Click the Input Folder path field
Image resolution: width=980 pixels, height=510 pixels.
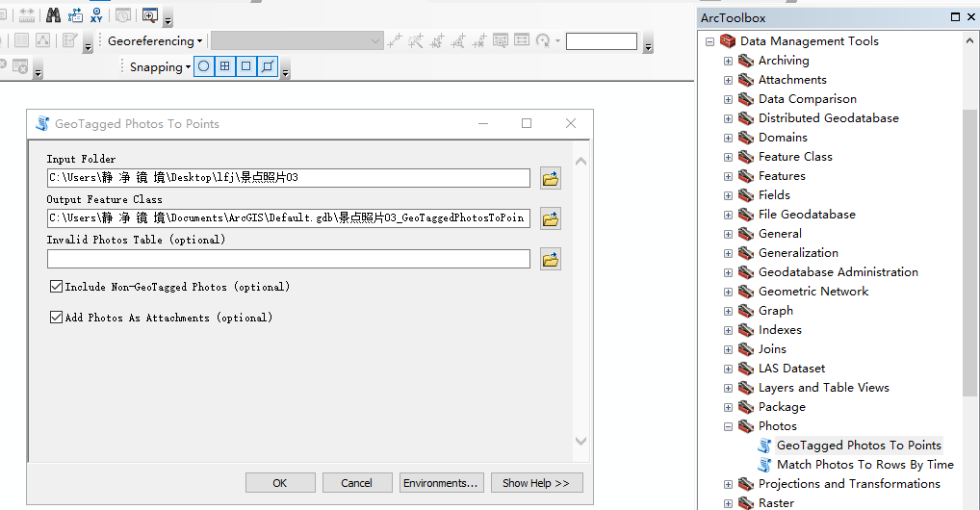[289, 178]
